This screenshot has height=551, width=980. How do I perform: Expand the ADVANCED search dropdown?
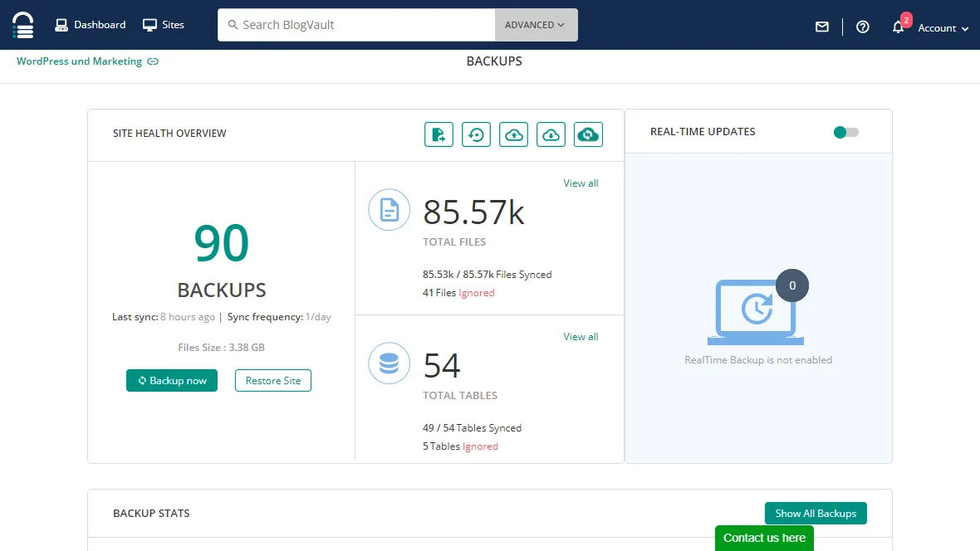coord(536,25)
